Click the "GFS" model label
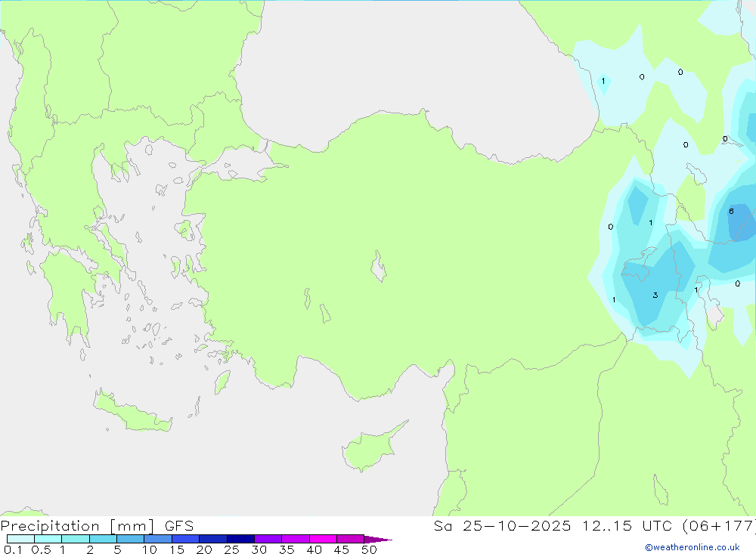Viewport: 756px width, 554px height. click(x=179, y=526)
